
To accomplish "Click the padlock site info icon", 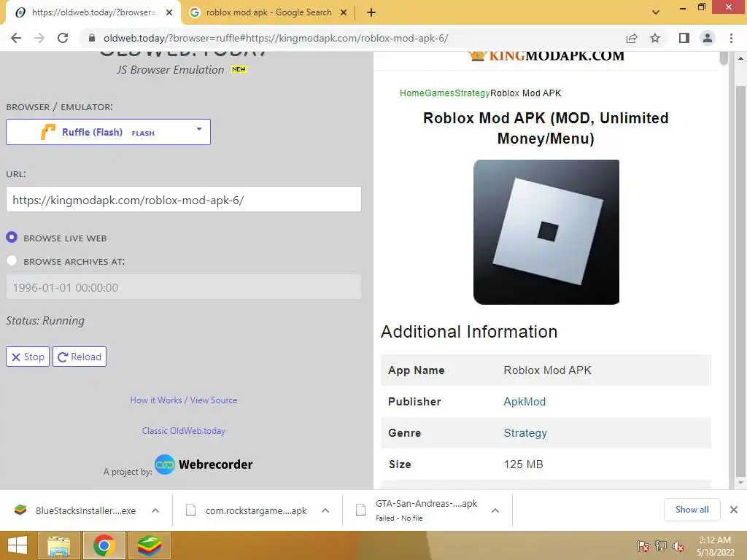I will [92, 38].
